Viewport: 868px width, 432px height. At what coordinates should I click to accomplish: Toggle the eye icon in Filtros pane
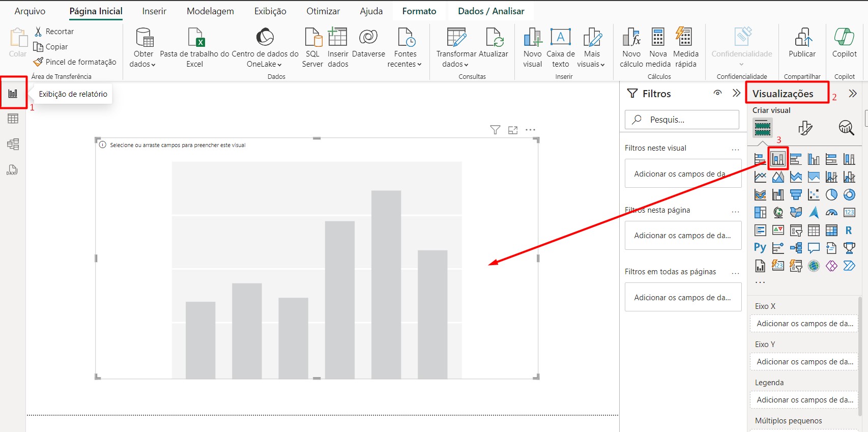[717, 93]
